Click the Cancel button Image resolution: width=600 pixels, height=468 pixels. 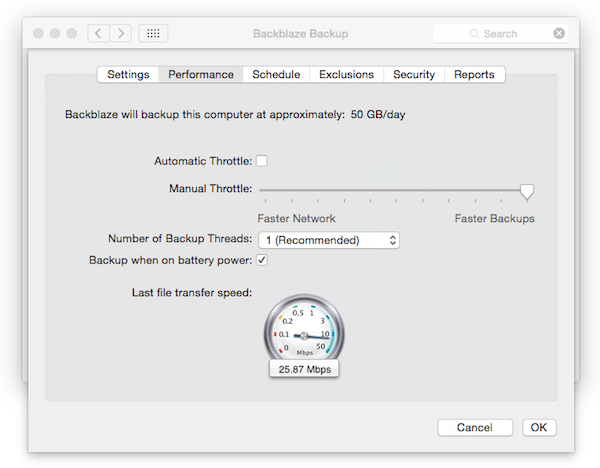tap(475, 427)
